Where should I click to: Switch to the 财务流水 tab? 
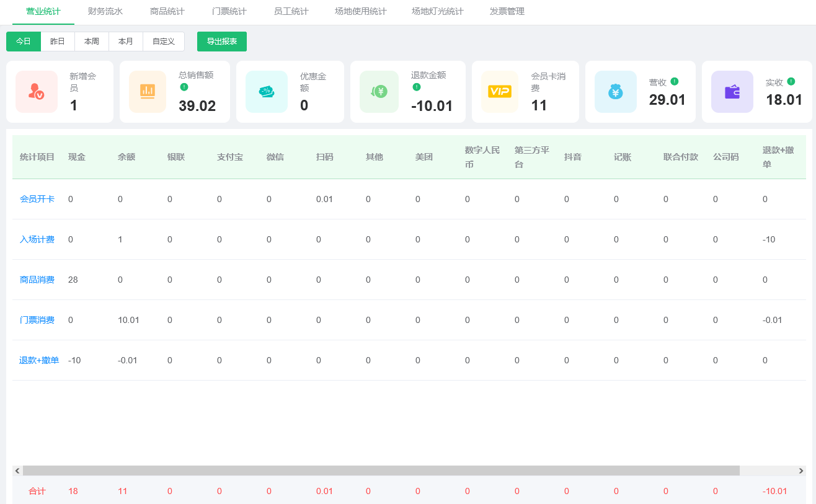(105, 11)
